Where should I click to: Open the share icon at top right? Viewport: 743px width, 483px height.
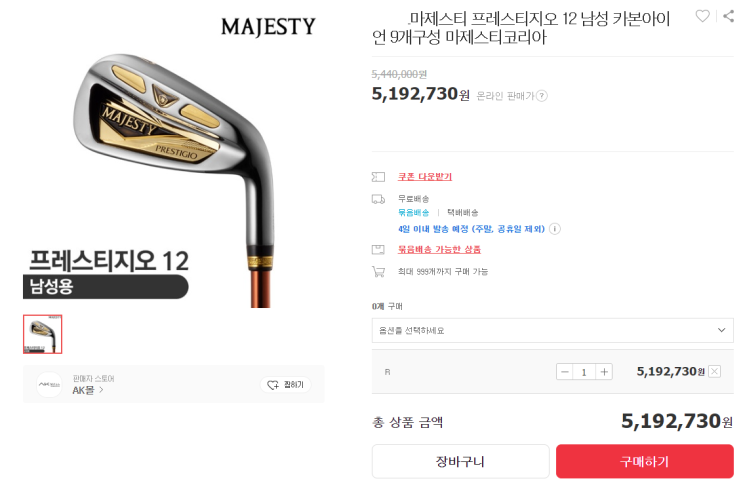coord(728,16)
